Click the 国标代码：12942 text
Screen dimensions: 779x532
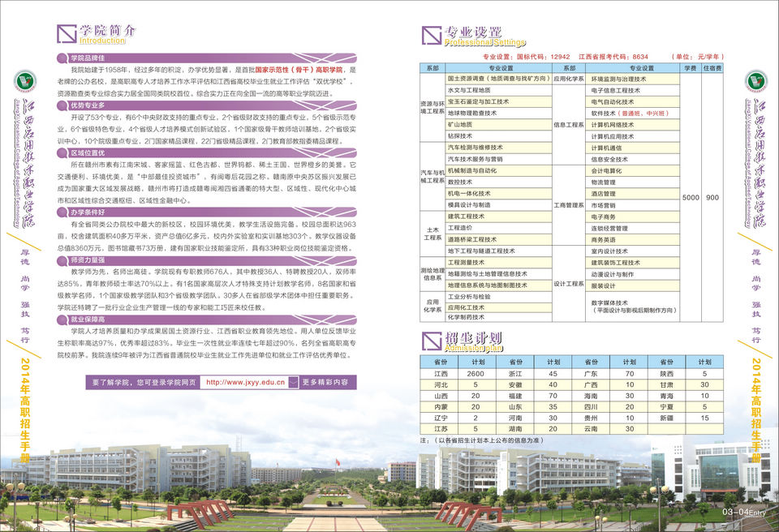click(544, 57)
